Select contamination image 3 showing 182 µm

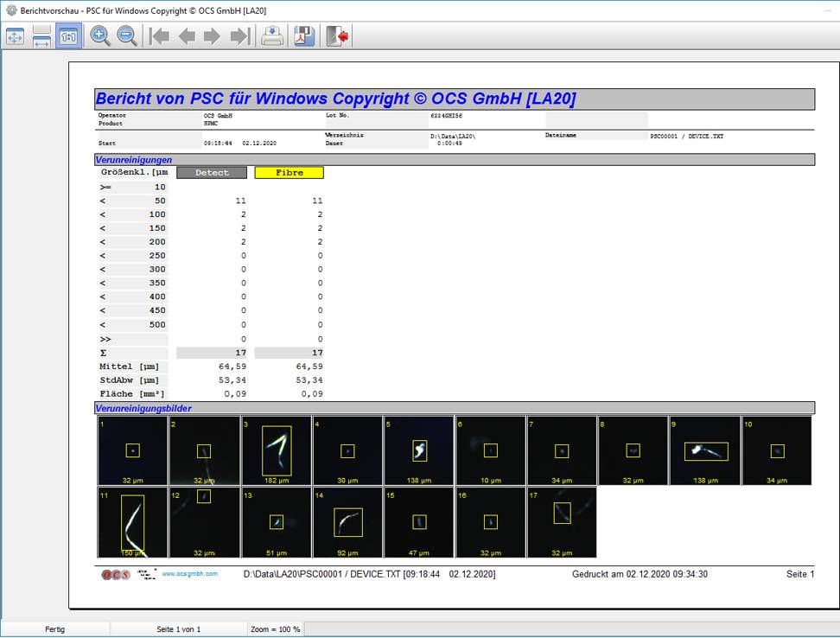pyautogui.click(x=276, y=450)
